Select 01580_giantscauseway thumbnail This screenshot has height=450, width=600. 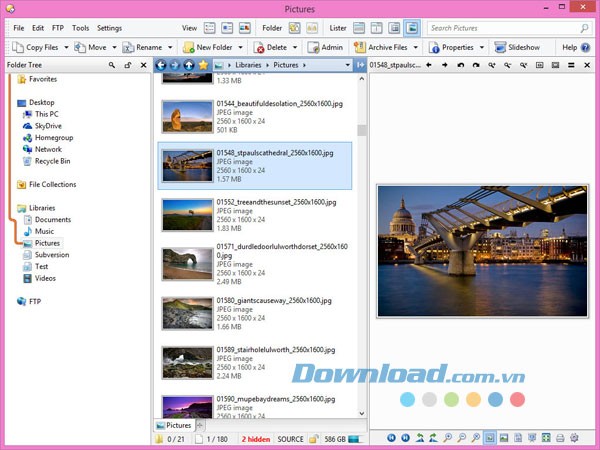pyautogui.click(x=187, y=313)
